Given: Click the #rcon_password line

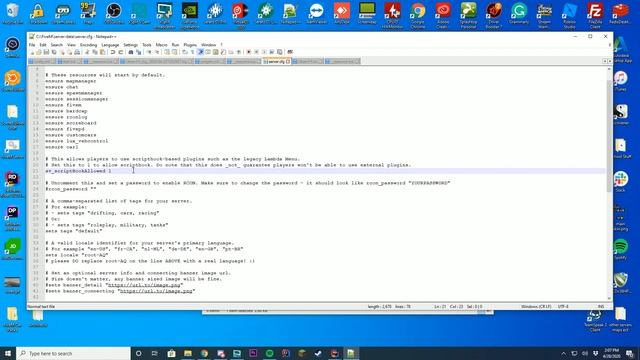Looking at the screenshot, I should (x=71, y=189).
